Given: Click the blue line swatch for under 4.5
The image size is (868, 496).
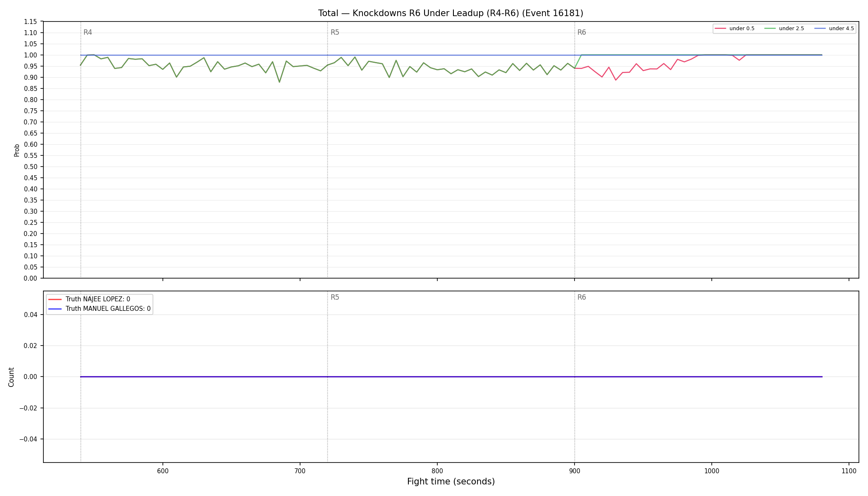Looking at the screenshot, I should point(820,29).
